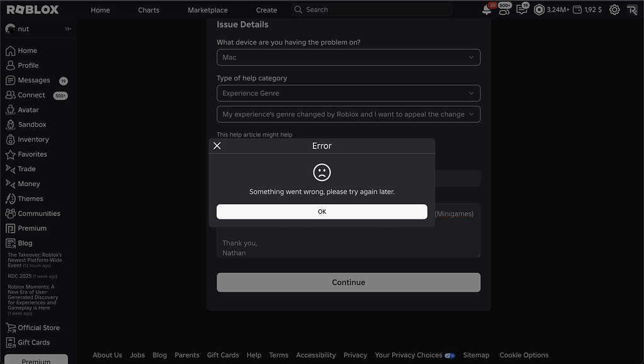Open the Marketplace menu item
644x364 pixels.
point(207,9)
